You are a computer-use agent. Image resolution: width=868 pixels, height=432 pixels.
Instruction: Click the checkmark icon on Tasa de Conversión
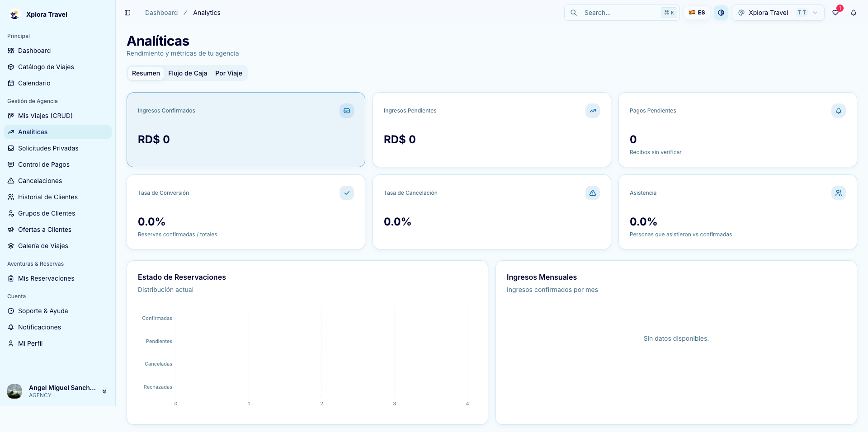tap(347, 193)
